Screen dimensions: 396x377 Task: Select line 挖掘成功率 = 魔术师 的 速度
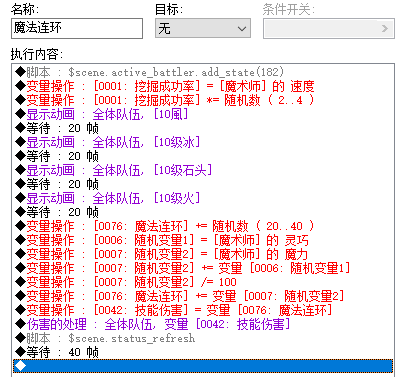click(x=203, y=86)
